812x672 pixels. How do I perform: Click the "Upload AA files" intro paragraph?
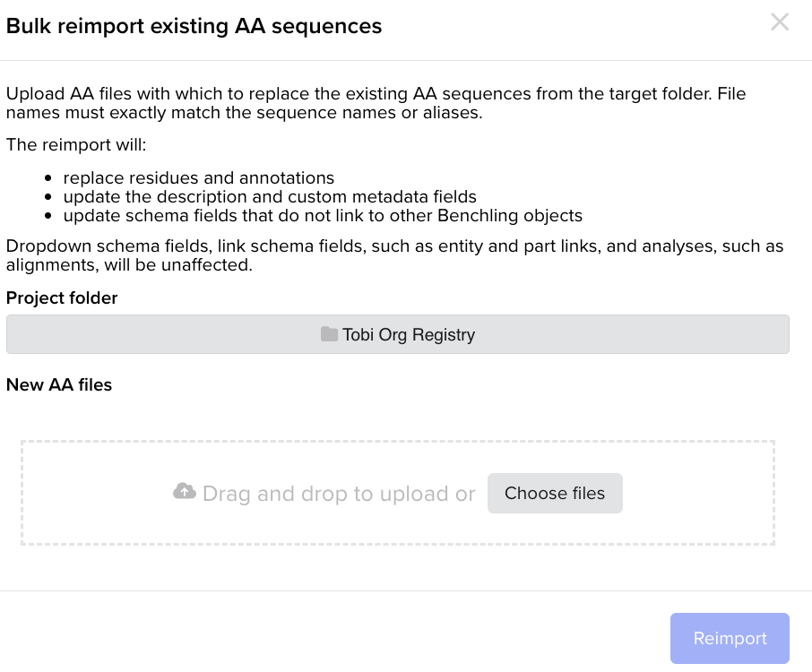click(x=376, y=103)
